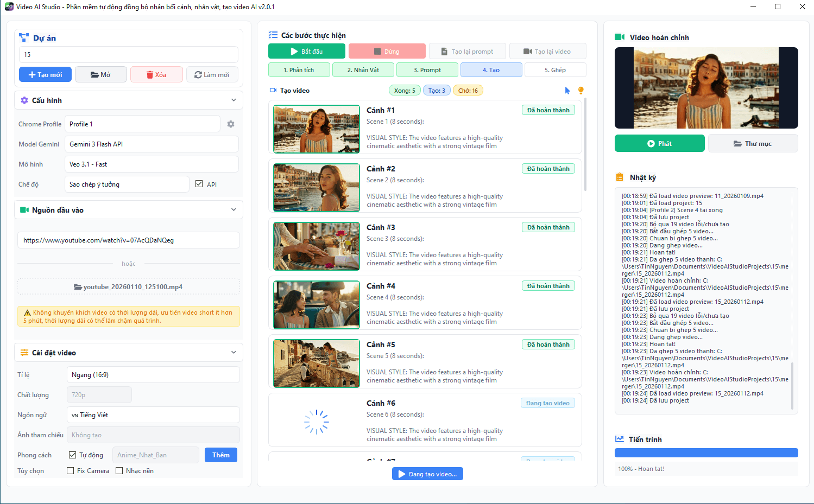Open the Thư mục output folder
This screenshot has height=504, width=814.
(753, 144)
